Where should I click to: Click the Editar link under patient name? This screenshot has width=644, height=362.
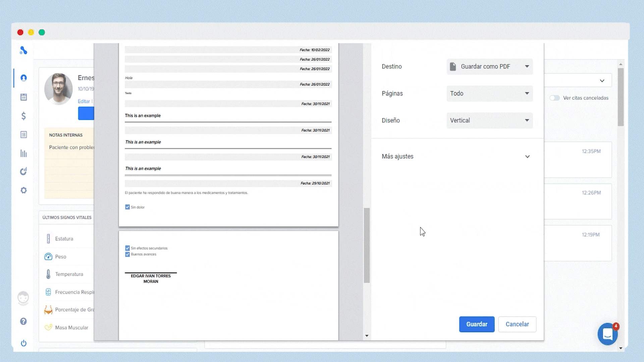point(84,101)
